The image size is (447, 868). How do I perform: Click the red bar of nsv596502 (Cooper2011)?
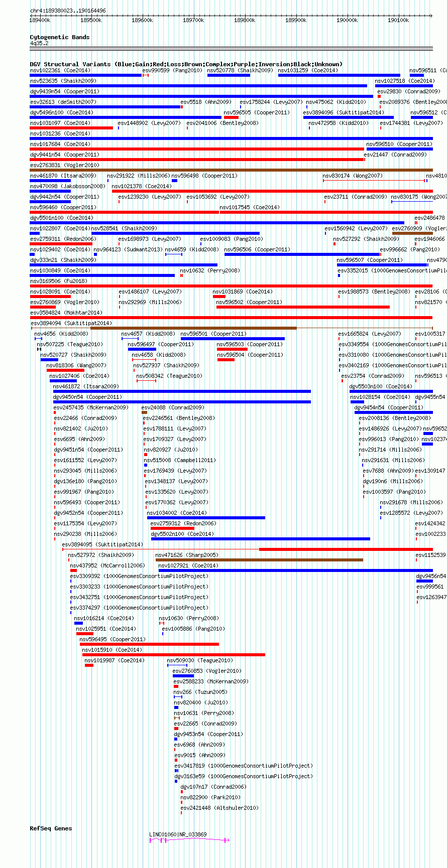point(303,307)
